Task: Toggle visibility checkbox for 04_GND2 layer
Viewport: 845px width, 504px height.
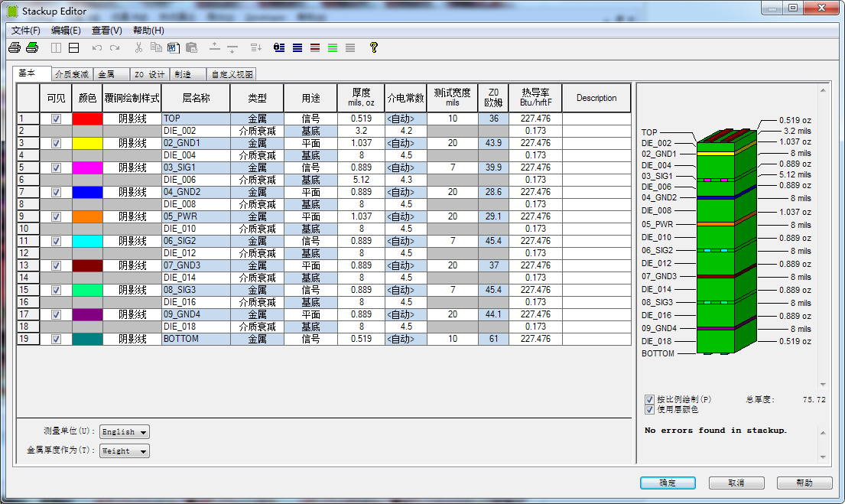Action: [x=56, y=193]
